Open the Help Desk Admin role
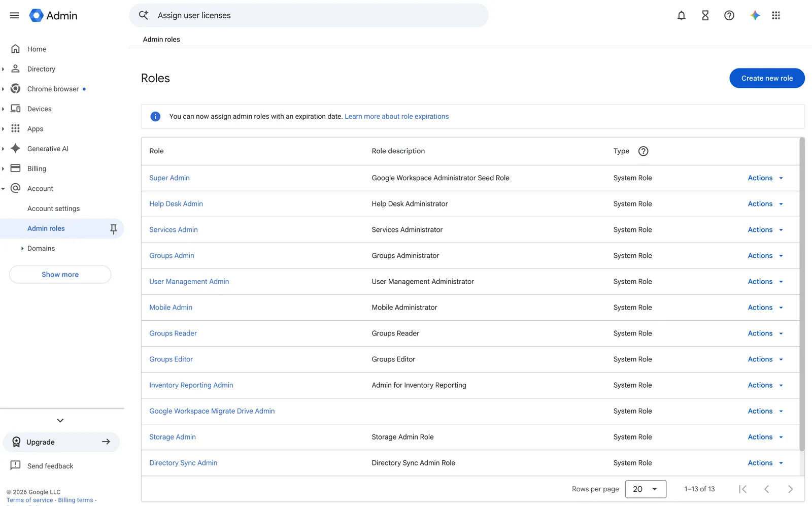This screenshot has width=812, height=506. 176,204
